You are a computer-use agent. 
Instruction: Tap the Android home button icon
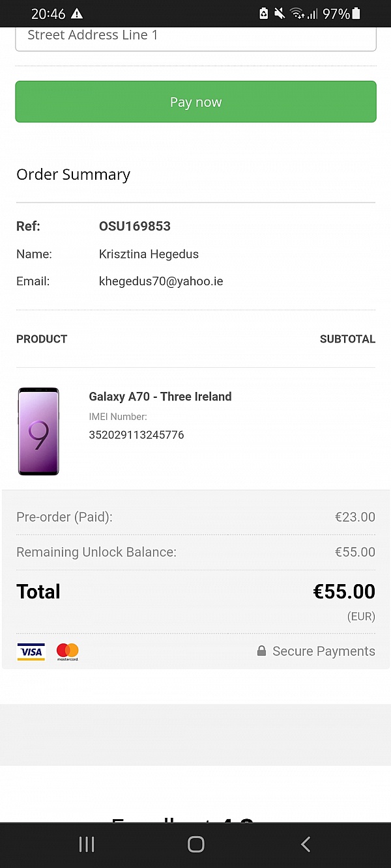tap(195, 845)
